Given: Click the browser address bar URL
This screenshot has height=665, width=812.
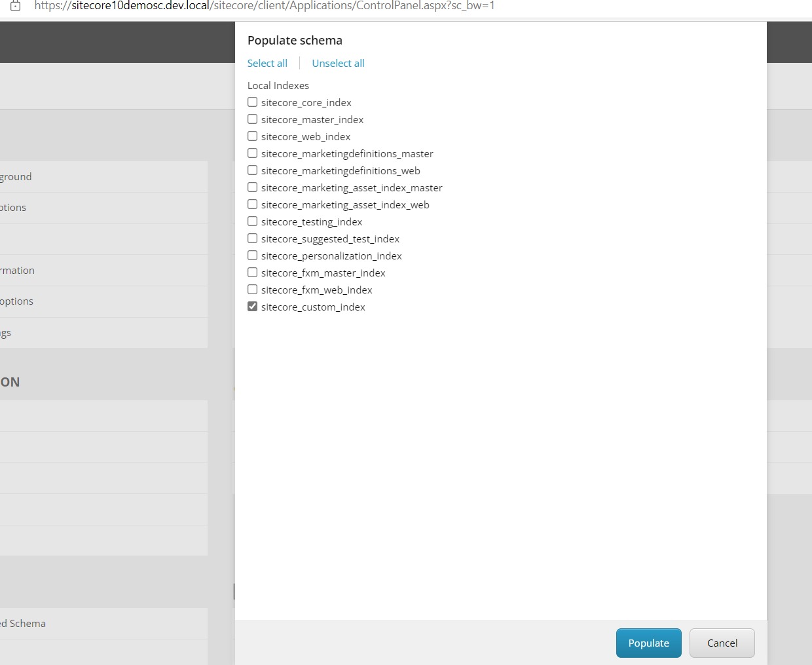Looking at the screenshot, I should [x=265, y=5].
